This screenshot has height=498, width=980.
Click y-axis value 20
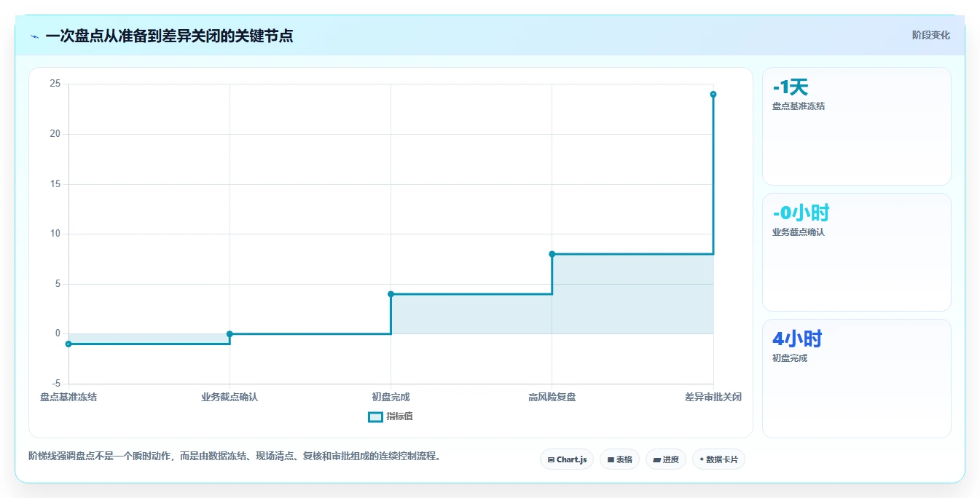coord(55,134)
